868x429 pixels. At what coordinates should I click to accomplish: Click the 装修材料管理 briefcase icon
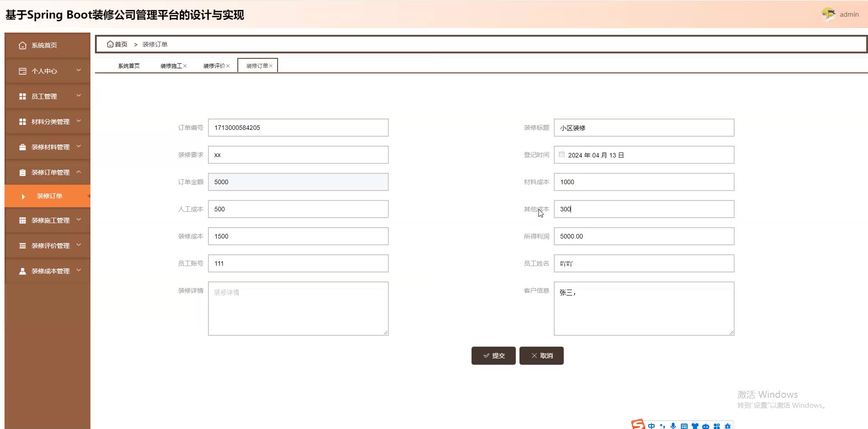point(23,147)
